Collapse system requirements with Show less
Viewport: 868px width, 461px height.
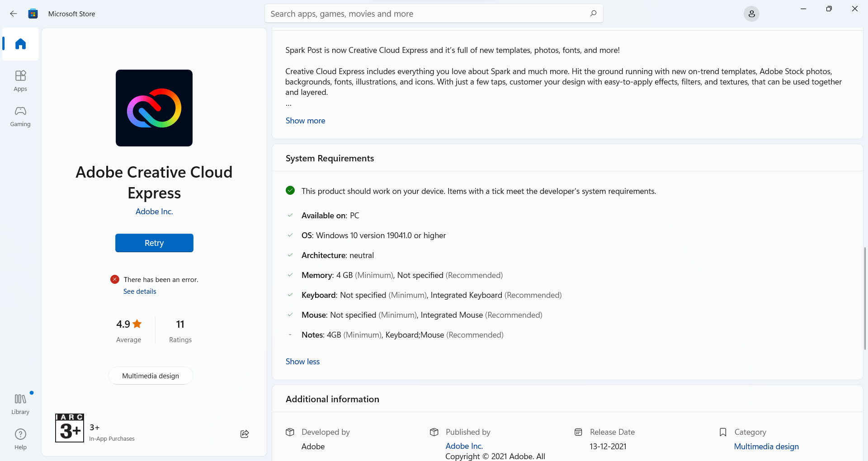pyautogui.click(x=303, y=362)
